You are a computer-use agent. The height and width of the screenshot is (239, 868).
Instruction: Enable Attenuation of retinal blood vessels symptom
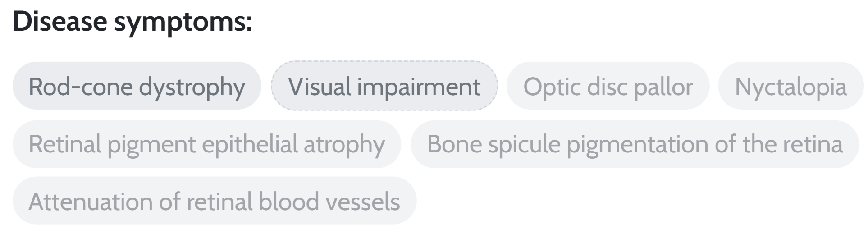coord(214,201)
